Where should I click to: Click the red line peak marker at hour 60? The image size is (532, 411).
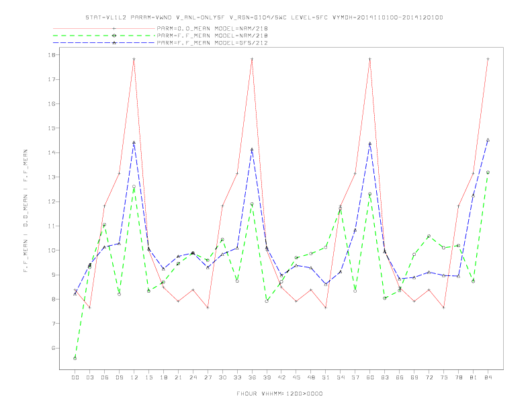(x=370, y=59)
